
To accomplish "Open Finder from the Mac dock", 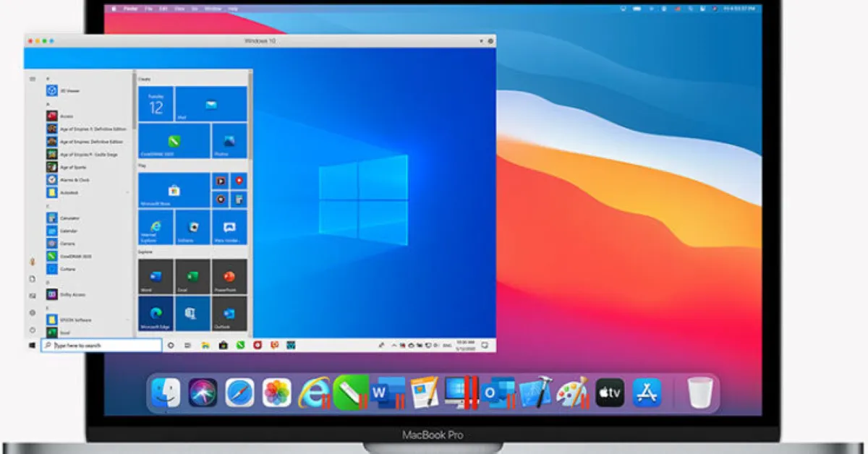I will click(x=166, y=393).
